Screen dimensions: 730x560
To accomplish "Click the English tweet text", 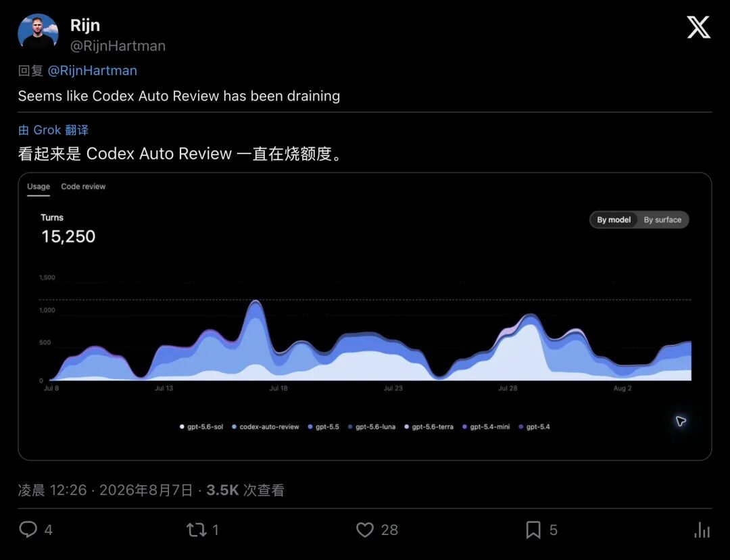I will (178, 96).
